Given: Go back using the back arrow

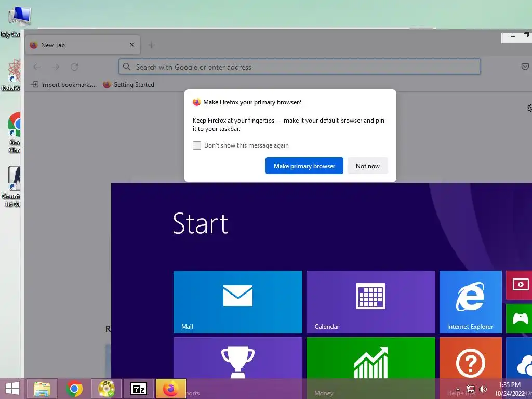Looking at the screenshot, I should point(37,67).
